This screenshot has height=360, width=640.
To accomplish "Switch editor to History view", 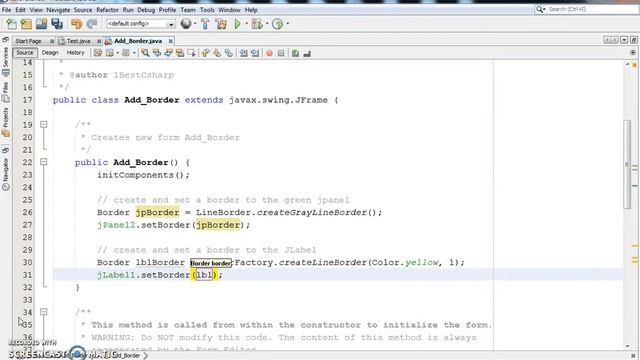I will coord(76,53).
